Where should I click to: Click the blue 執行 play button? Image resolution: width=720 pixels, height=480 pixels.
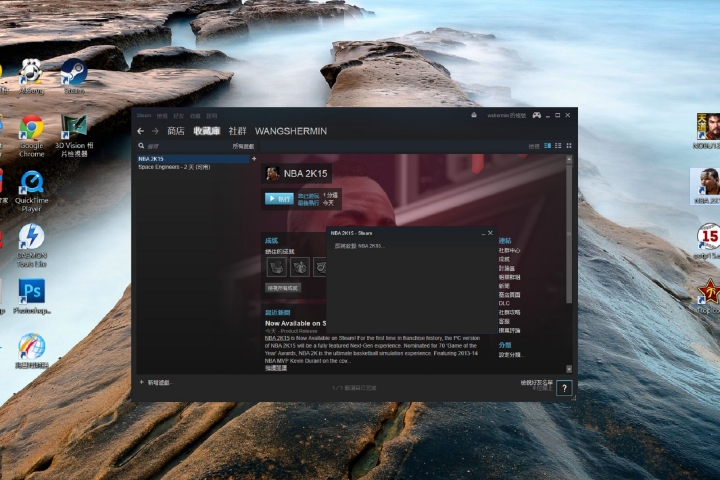[279, 198]
